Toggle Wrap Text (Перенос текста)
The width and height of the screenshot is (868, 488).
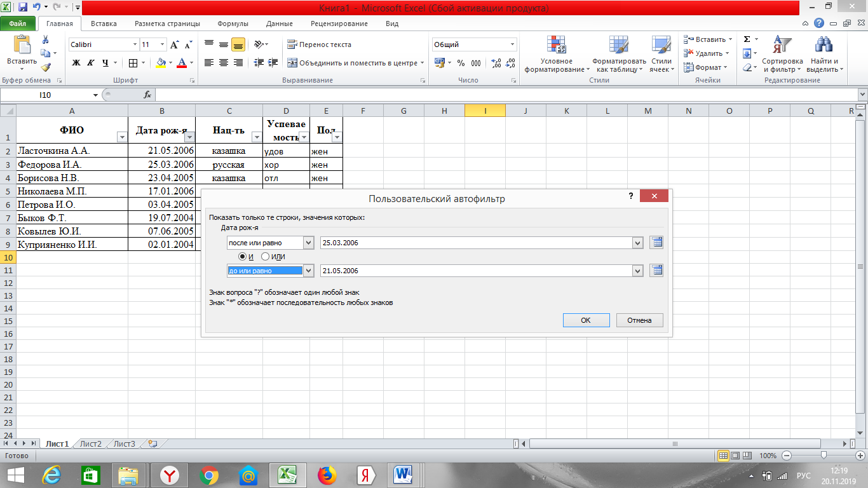click(x=319, y=44)
